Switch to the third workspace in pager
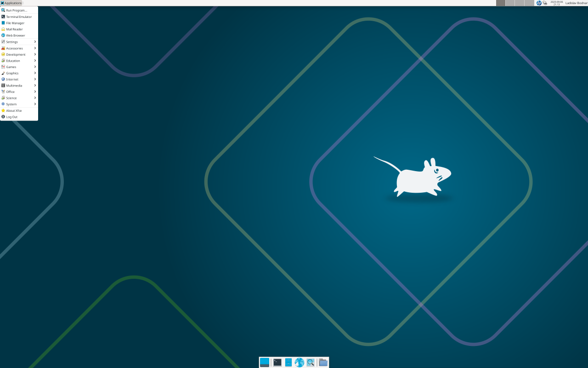 [520, 3]
